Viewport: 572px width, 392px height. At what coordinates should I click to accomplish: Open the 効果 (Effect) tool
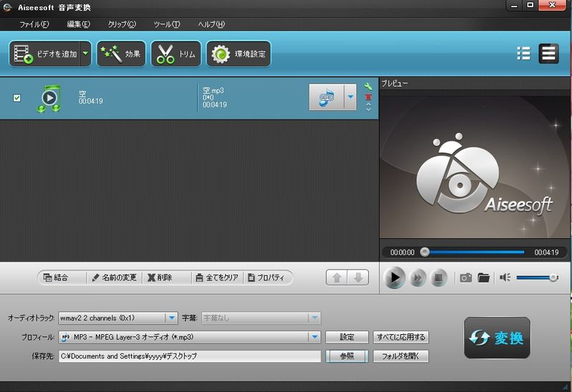[121, 54]
